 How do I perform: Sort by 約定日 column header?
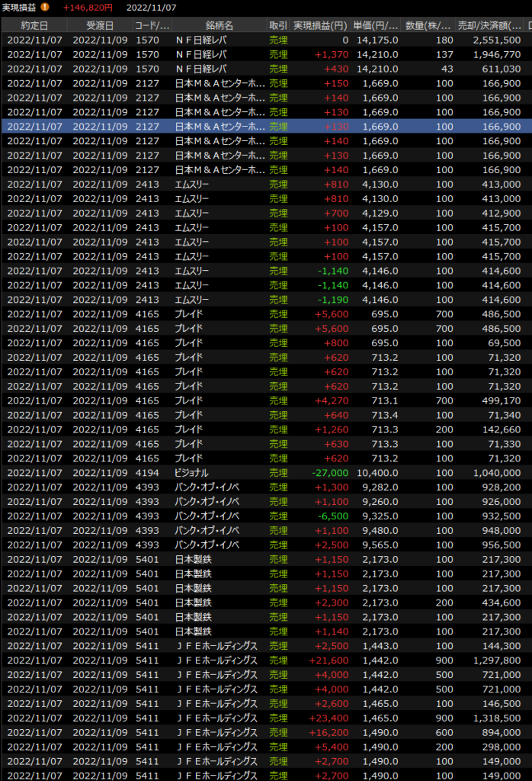click(34, 25)
